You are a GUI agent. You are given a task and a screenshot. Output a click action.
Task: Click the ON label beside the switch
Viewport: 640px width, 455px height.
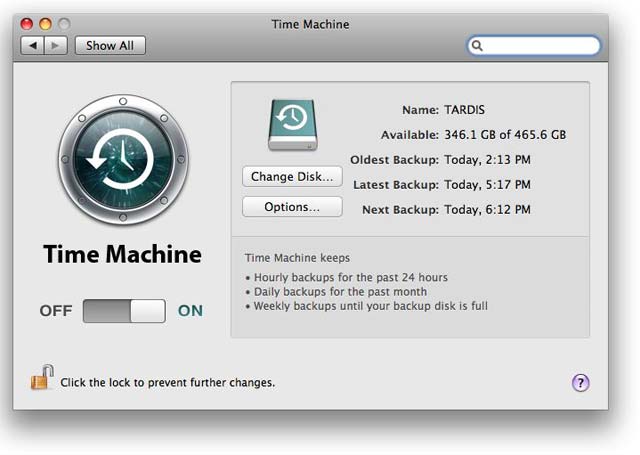[190, 311]
